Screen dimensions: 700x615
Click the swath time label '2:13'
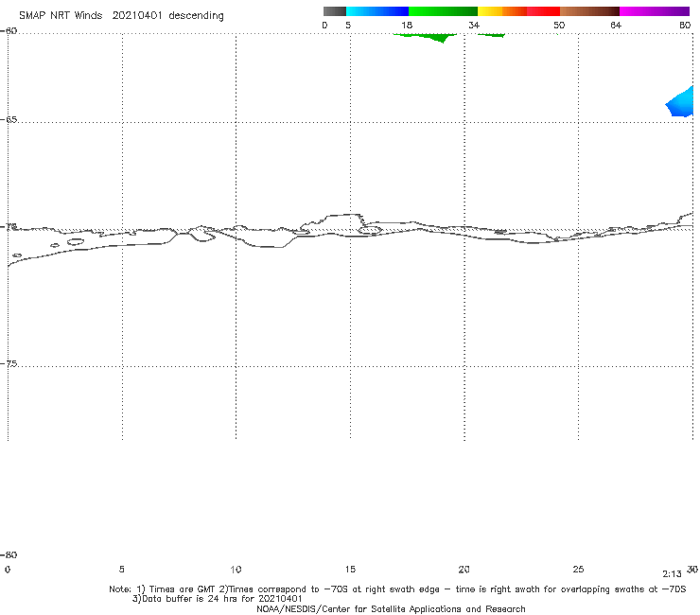672,574
